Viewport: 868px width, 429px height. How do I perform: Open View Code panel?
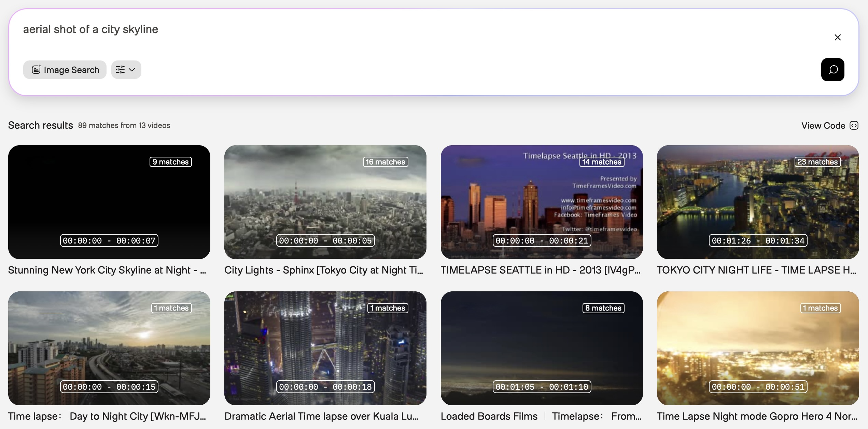click(823, 126)
